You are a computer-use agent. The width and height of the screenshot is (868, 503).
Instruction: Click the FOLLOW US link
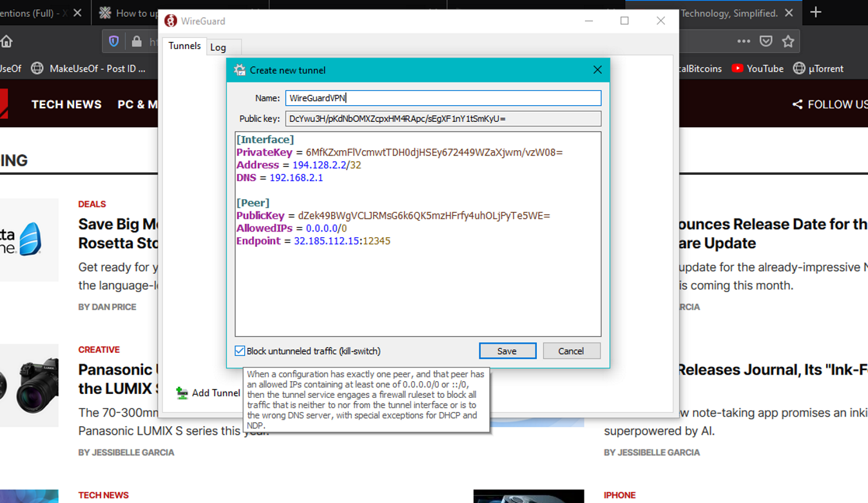coord(838,104)
